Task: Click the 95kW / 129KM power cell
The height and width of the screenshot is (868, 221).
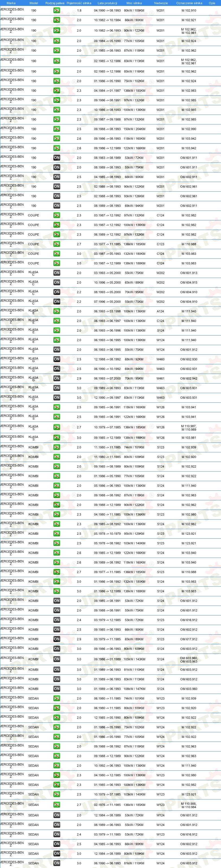Action: [134, 534]
